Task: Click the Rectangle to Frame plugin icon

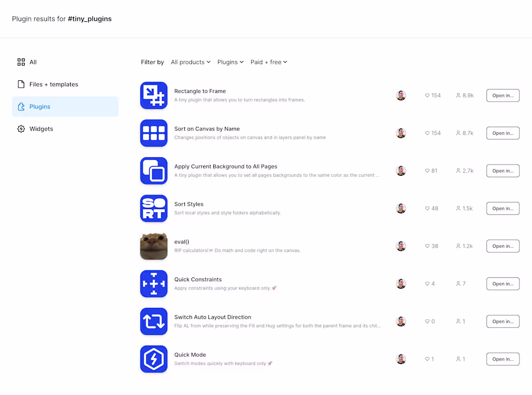Action: point(154,95)
